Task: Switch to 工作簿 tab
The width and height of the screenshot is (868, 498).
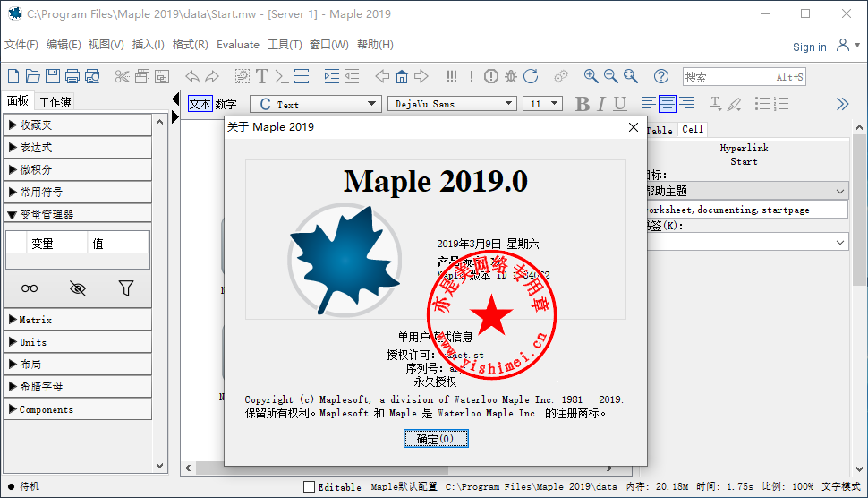Action: pyautogui.click(x=55, y=102)
